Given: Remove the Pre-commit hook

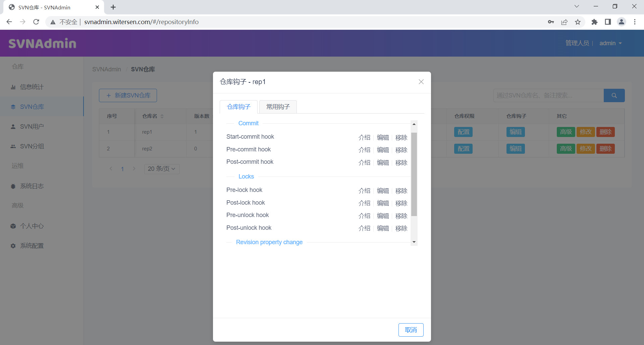Looking at the screenshot, I should [401, 150].
